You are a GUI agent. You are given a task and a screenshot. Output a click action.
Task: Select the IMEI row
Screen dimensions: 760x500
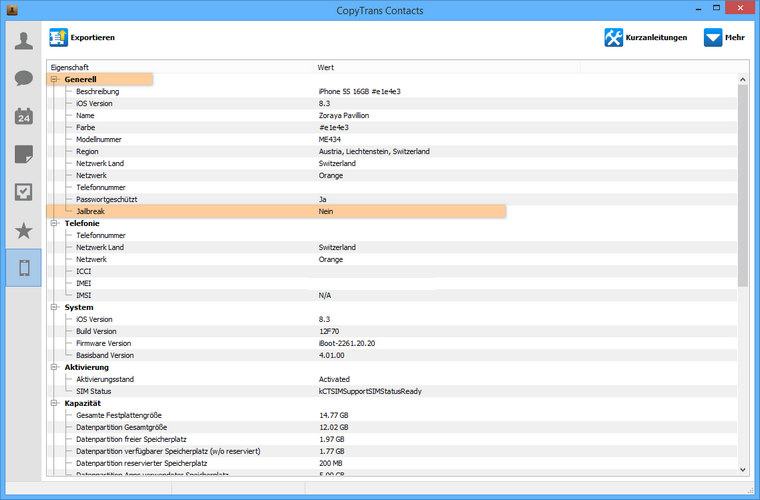tap(392, 283)
